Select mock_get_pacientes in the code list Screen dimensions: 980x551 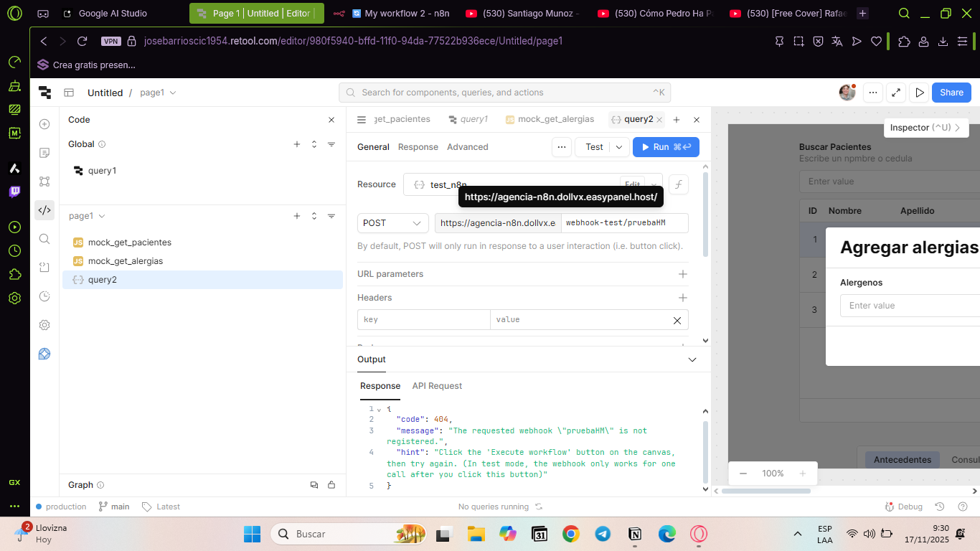tap(129, 242)
